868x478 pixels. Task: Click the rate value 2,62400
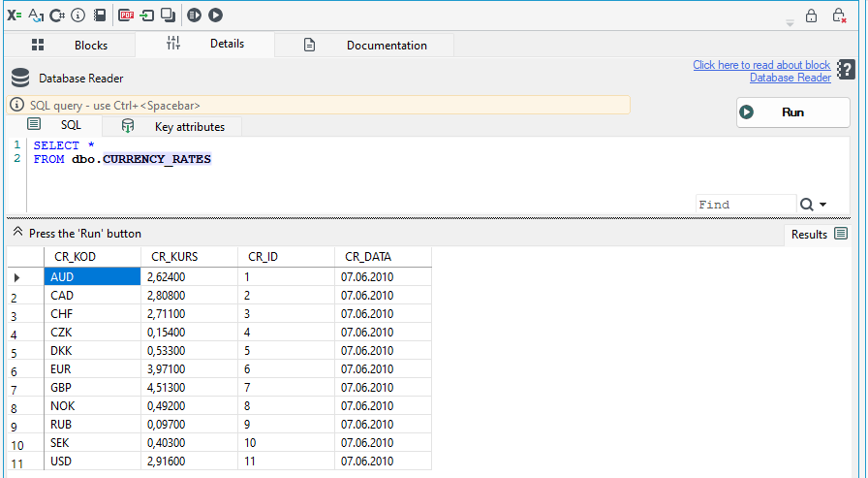(x=189, y=276)
